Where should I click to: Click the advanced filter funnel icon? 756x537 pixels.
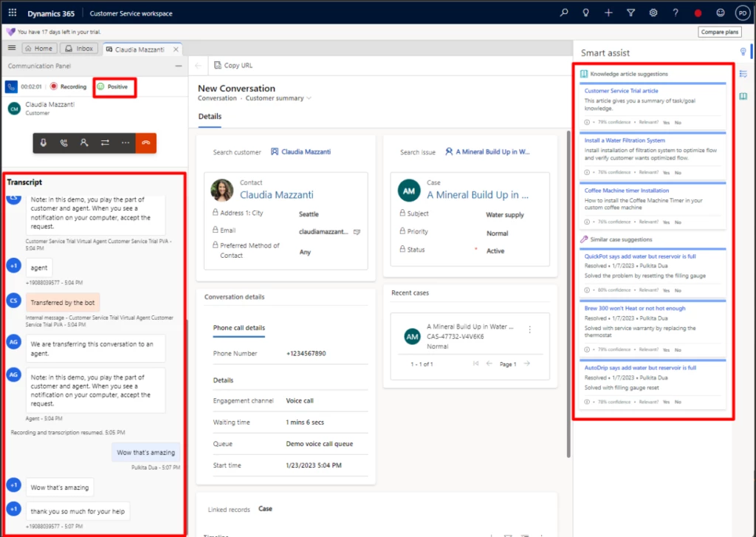click(630, 13)
